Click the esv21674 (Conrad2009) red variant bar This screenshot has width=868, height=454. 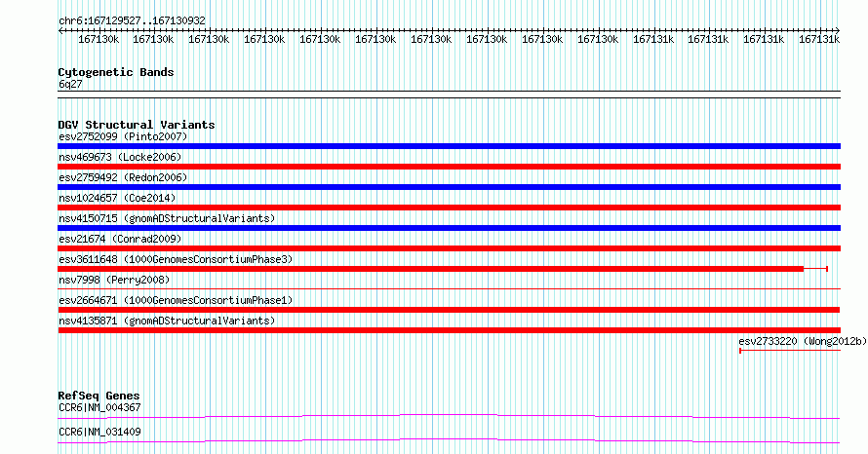point(449,248)
